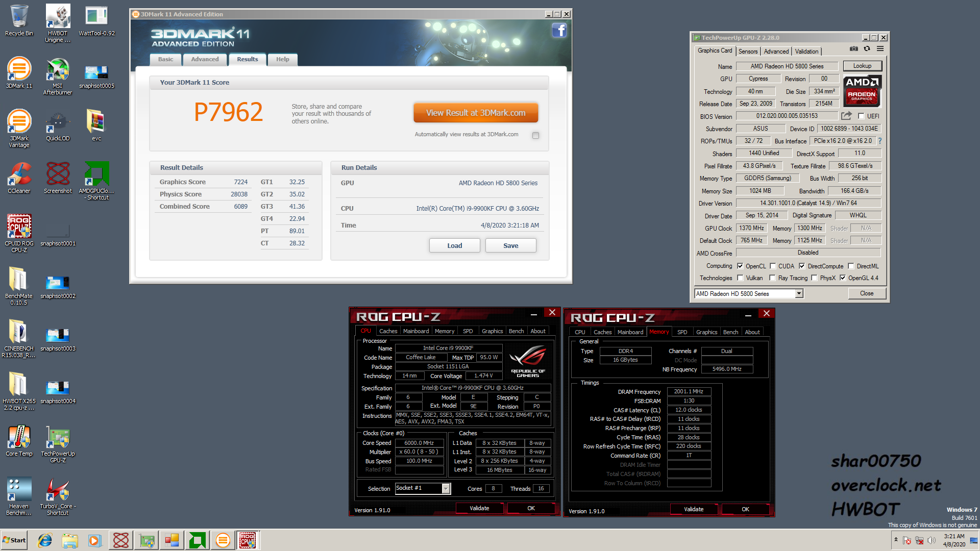Toggle OpenCL checkbox in GPU-Z
Viewport: 980px width, 551px height.
[740, 266]
